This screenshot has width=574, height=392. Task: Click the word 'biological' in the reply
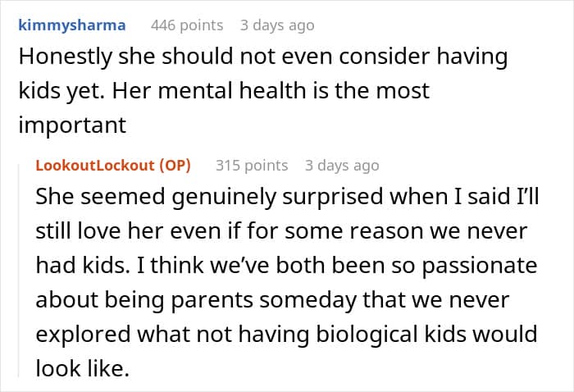point(367,335)
